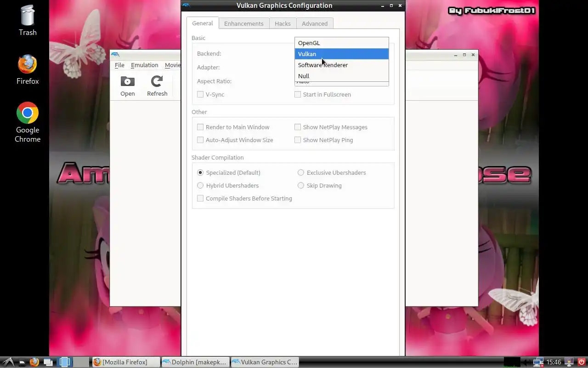Switch to the Hacks tab

[283, 23]
